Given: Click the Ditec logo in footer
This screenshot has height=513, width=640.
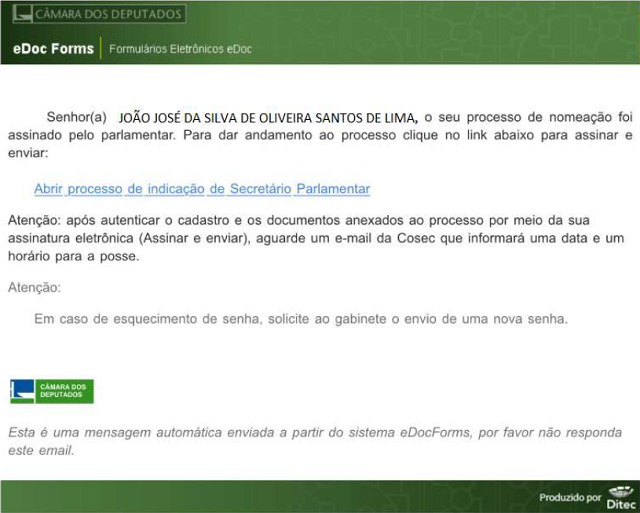Looking at the screenshot, I should (x=621, y=497).
